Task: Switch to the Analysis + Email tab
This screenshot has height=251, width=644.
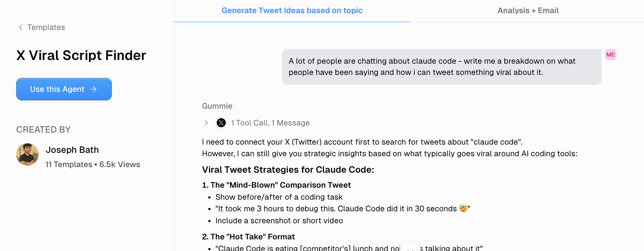Action: point(528,10)
